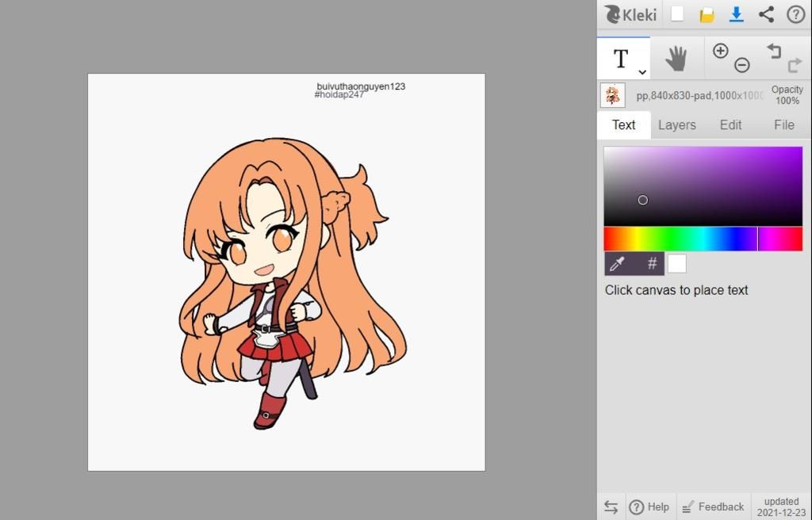This screenshot has height=520, width=812.
Task: Click the current layer thumbnail preview
Action: (x=613, y=95)
